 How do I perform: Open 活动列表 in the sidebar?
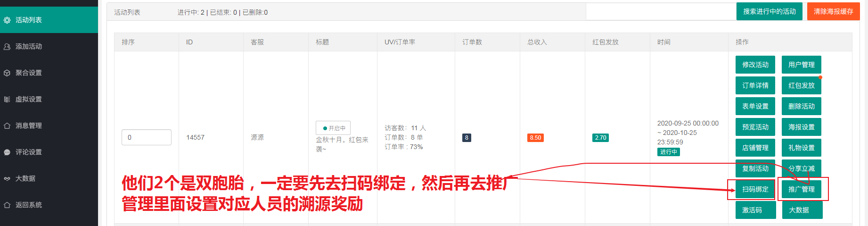pos(49,20)
